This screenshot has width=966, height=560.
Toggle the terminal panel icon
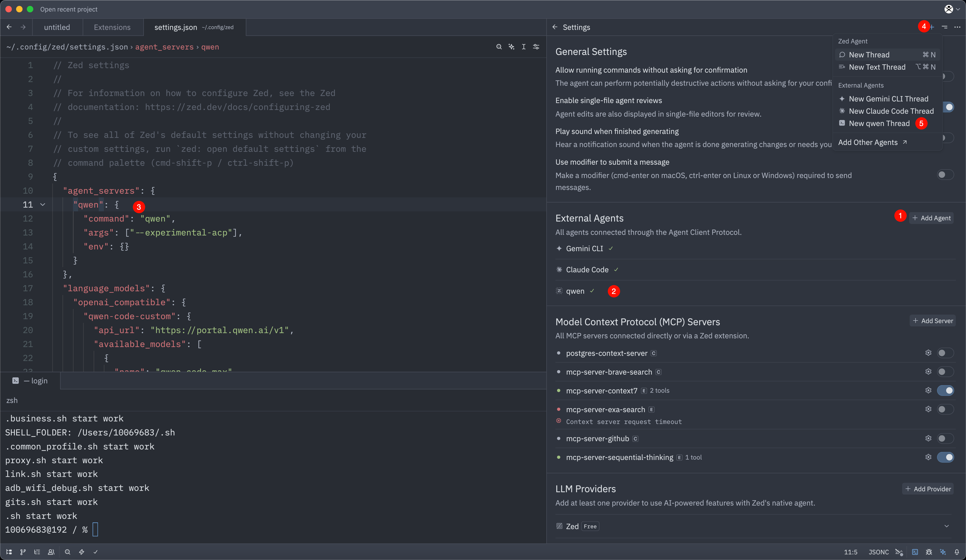click(x=915, y=552)
